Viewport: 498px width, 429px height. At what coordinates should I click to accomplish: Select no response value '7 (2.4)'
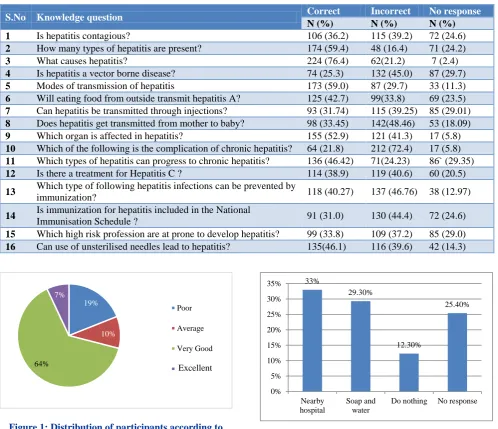coord(445,61)
